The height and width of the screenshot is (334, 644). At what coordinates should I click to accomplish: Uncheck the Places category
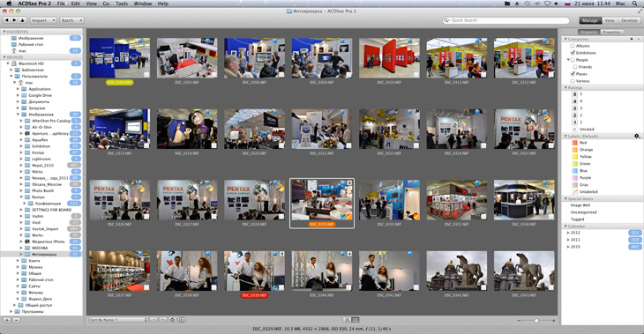(573, 74)
